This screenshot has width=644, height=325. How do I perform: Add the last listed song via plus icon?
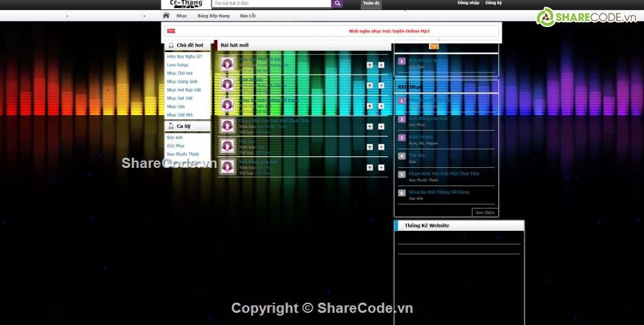[381, 167]
